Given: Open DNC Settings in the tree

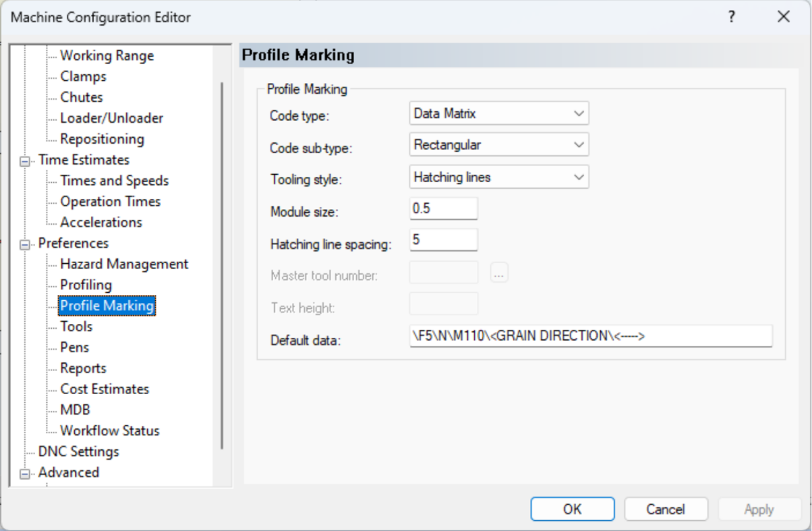Looking at the screenshot, I should coord(78,451).
